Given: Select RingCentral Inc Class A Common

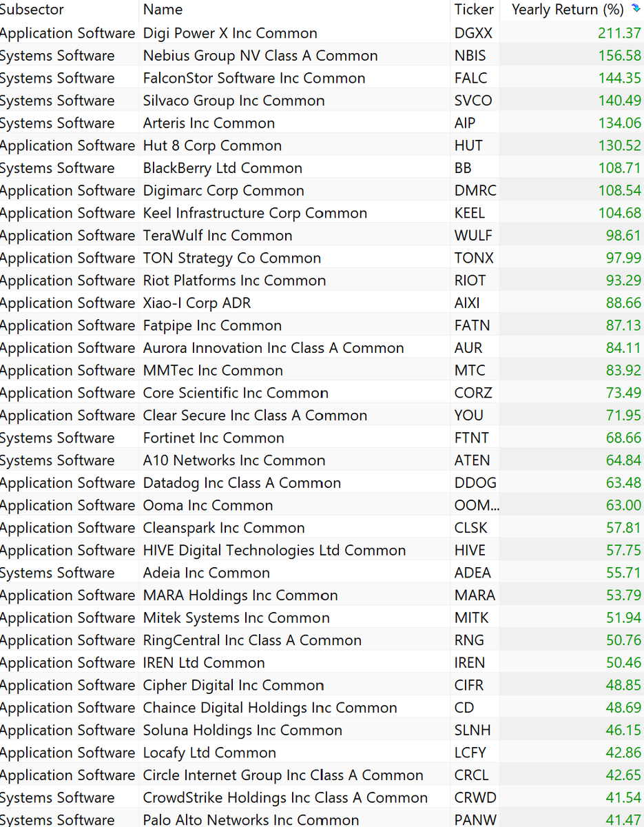Looking at the screenshot, I should pyautogui.click(x=252, y=640).
